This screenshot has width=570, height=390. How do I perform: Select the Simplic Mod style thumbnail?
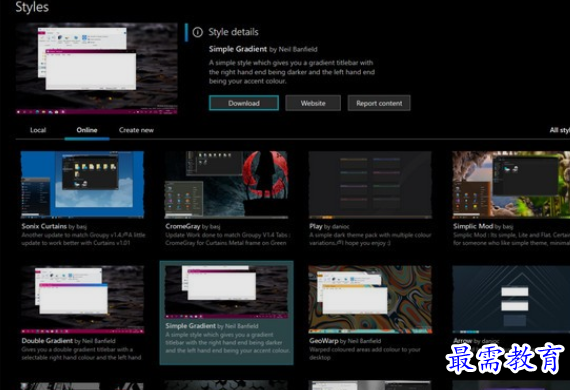(x=511, y=185)
